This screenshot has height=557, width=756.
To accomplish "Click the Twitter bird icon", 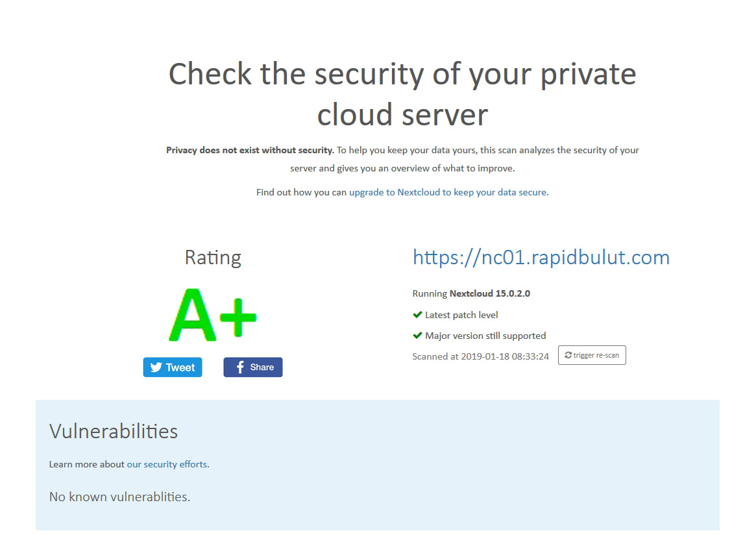I will point(156,367).
